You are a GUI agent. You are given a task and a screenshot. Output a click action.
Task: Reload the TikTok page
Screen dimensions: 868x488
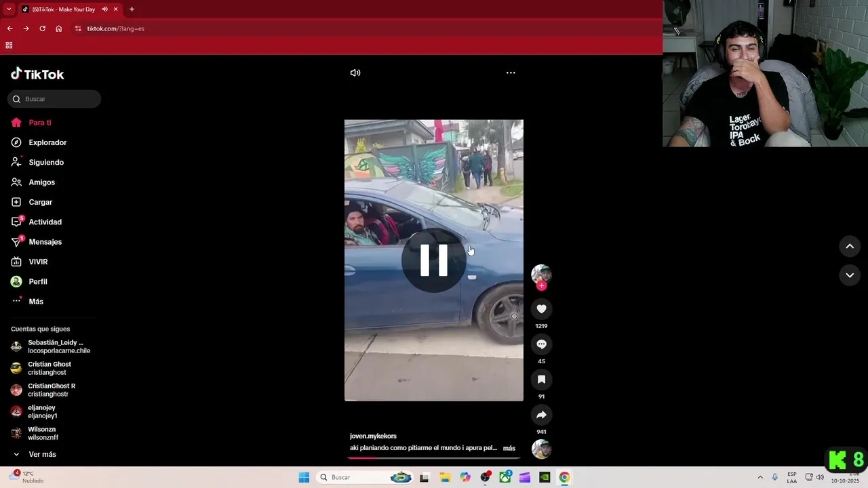pyautogui.click(x=42, y=28)
